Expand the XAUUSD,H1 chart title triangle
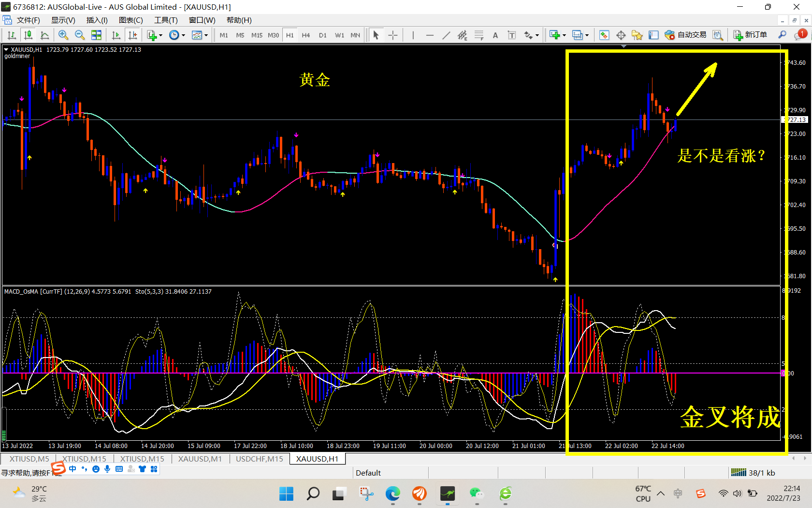 (6, 49)
